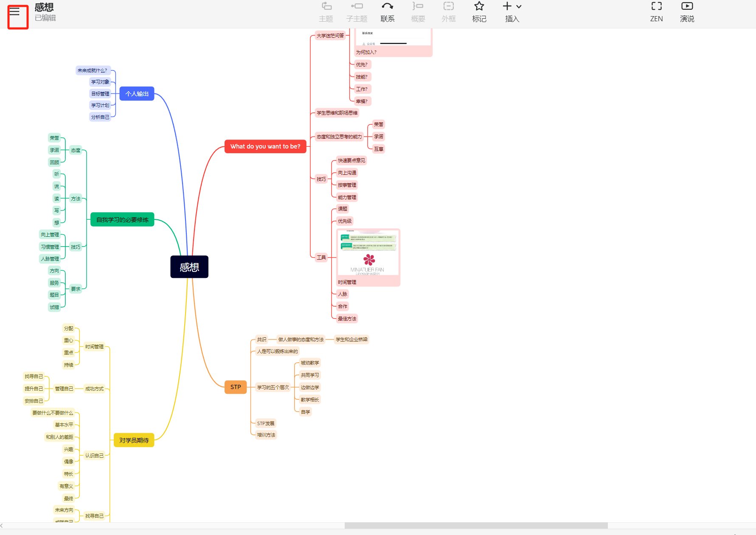Click the 外框 (Boundary) toolbar icon
The width and height of the screenshot is (756, 535).
[449, 12]
